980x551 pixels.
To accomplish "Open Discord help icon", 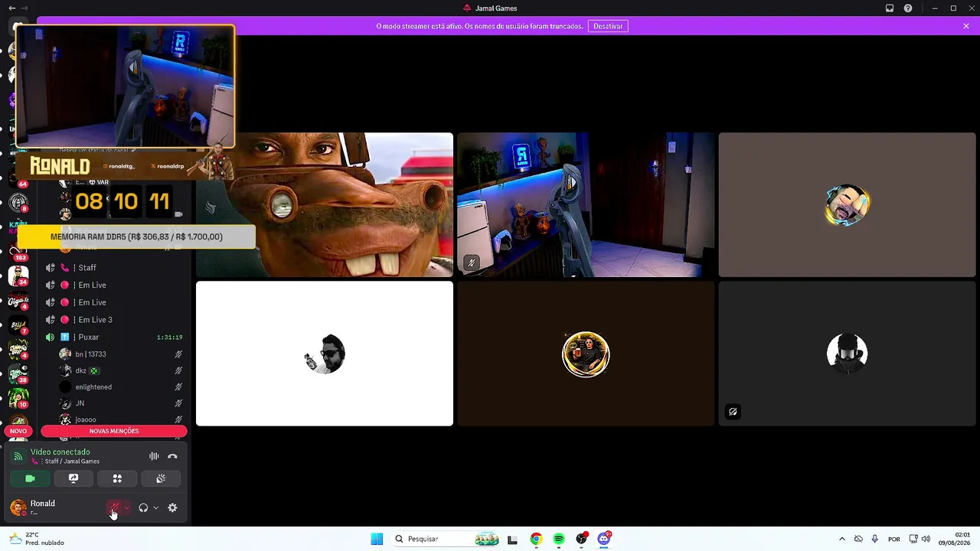I will click(908, 8).
